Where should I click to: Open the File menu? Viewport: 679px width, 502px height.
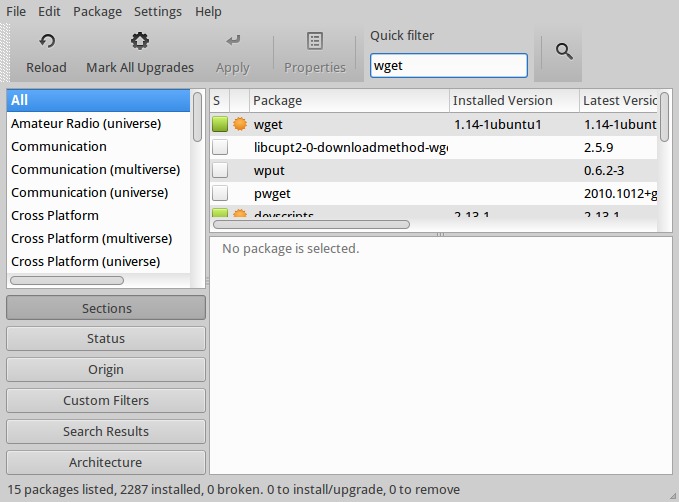pos(16,12)
